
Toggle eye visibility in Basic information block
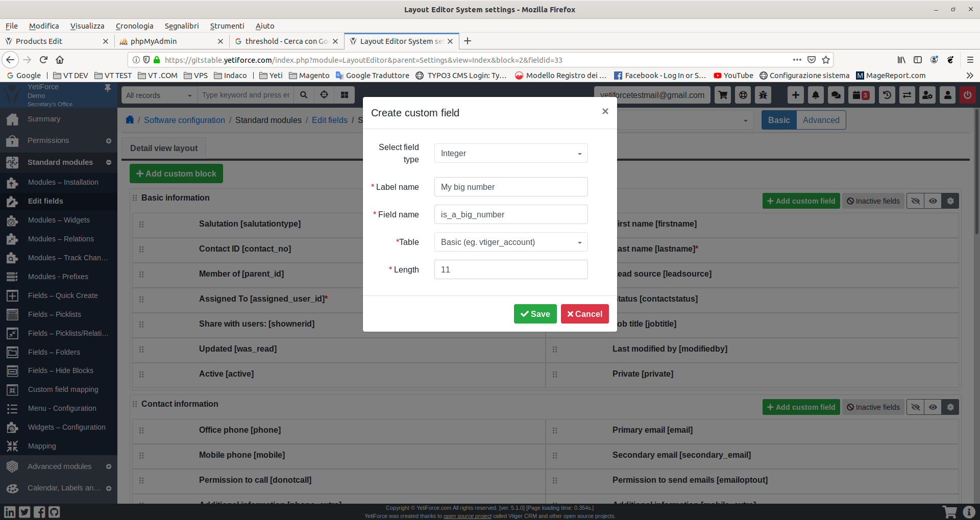(x=933, y=201)
